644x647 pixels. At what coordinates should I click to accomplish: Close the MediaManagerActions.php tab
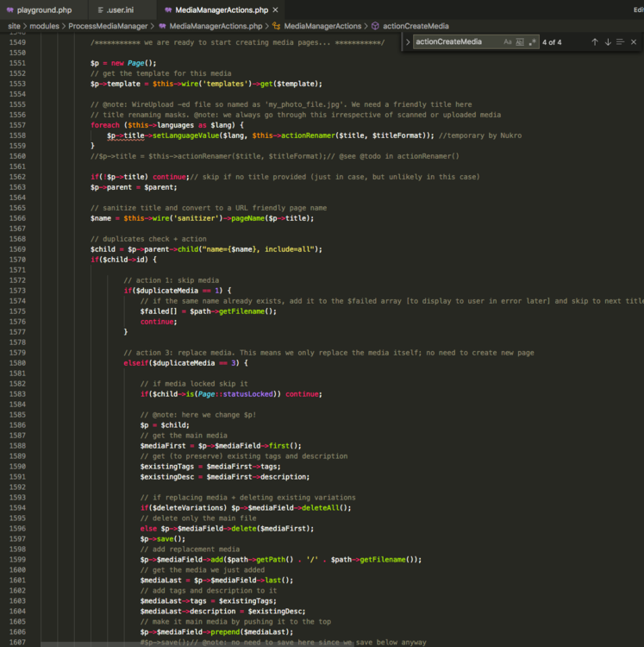coord(275,9)
